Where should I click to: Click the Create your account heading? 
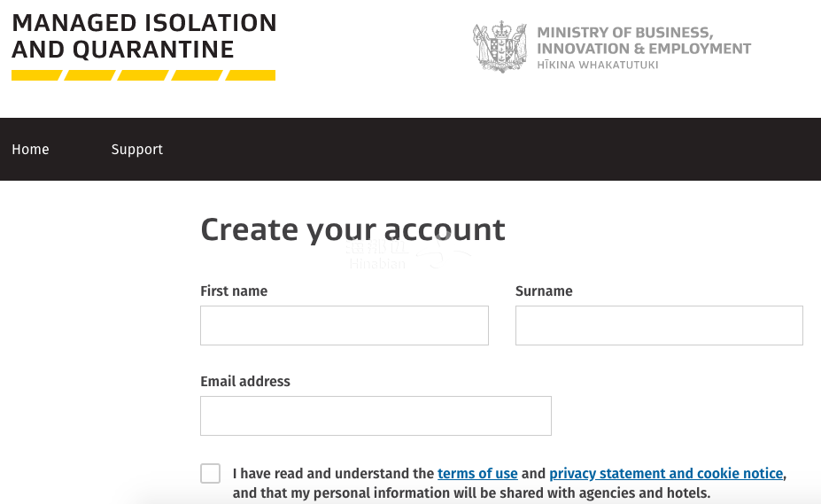click(x=352, y=230)
